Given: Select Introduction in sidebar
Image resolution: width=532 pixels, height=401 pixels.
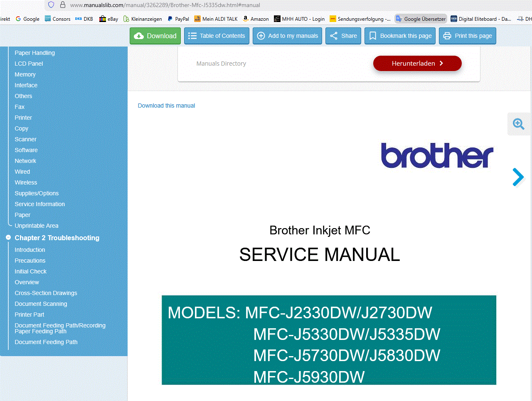Looking at the screenshot, I should coord(30,250).
